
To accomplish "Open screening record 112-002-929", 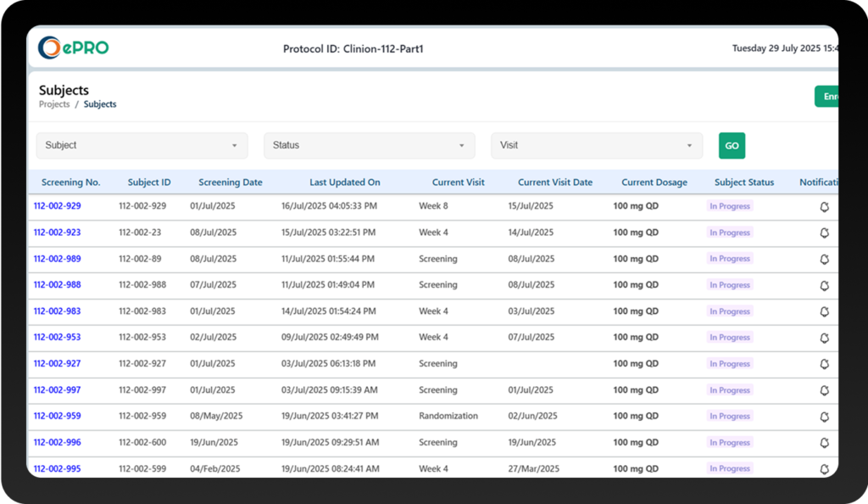I will tap(57, 205).
